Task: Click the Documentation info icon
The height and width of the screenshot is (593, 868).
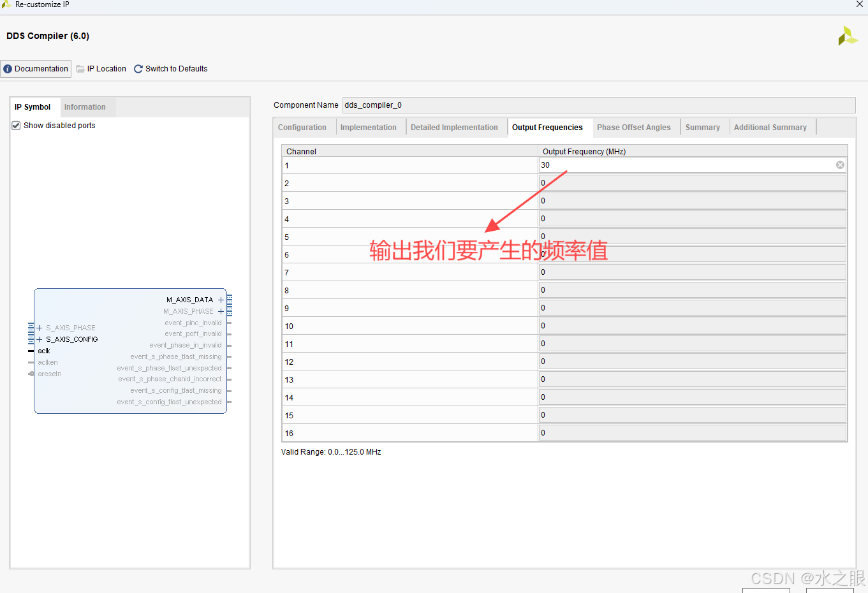Action: [8, 69]
